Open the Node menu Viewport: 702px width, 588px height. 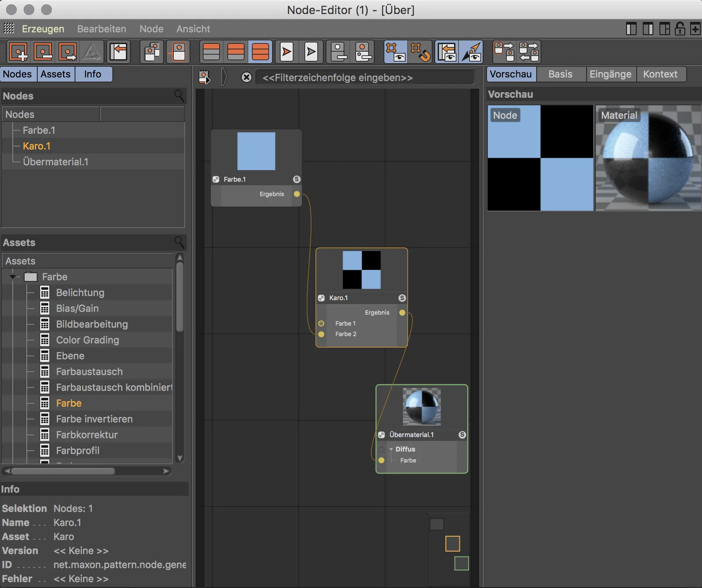pyautogui.click(x=151, y=29)
